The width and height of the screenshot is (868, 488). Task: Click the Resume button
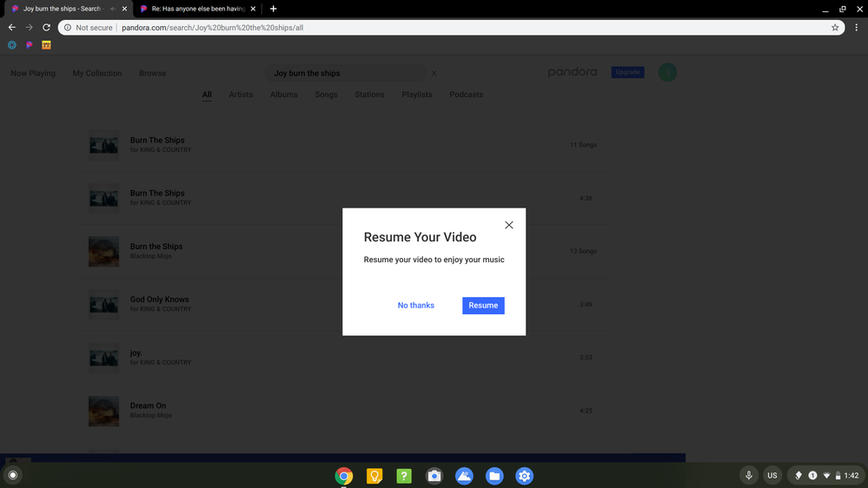pos(483,306)
